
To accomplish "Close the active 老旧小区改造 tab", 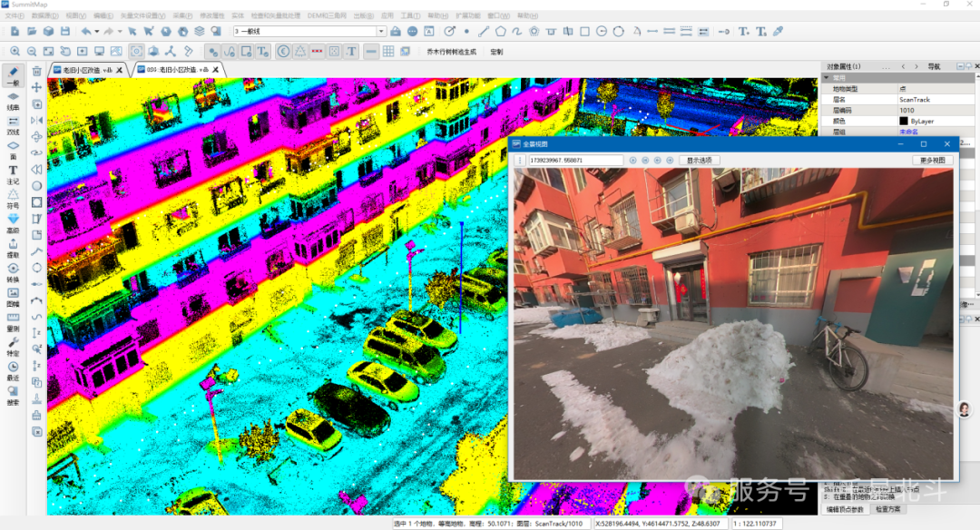I will (x=216, y=70).
